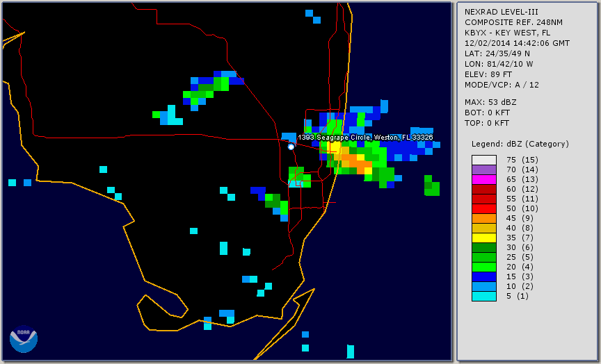
Task: Select the 75 dBZ white legend swatch
Action: (x=483, y=160)
